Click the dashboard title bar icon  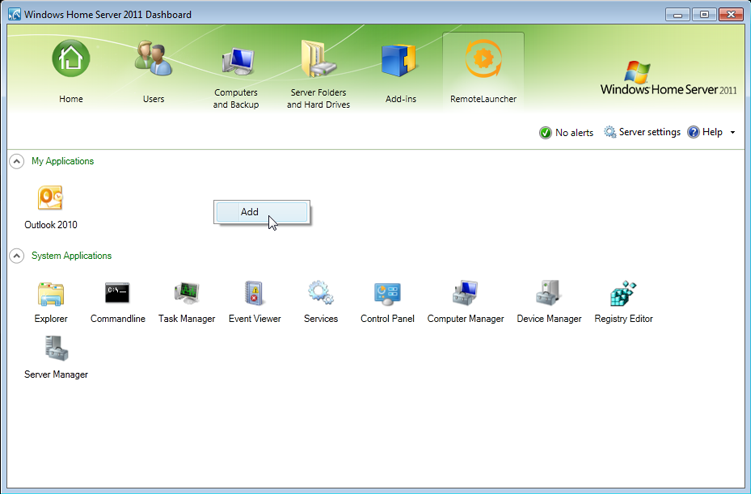pyautogui.click(x=14, y=14)
